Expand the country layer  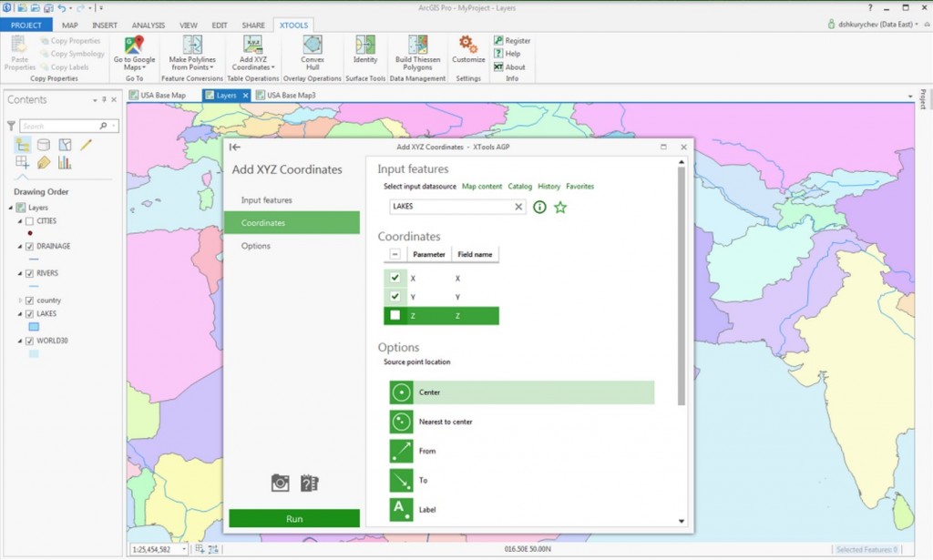pyautogui.click(x=20, y=300)
